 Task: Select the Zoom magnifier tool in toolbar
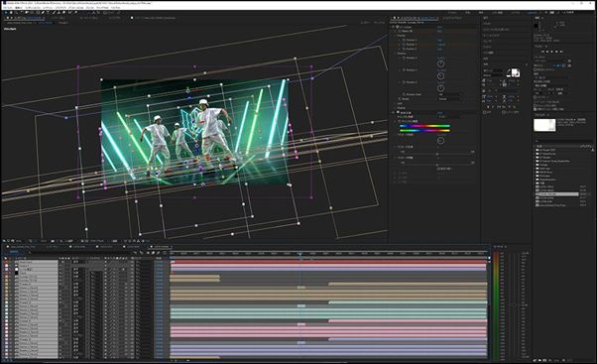point(16,13)
